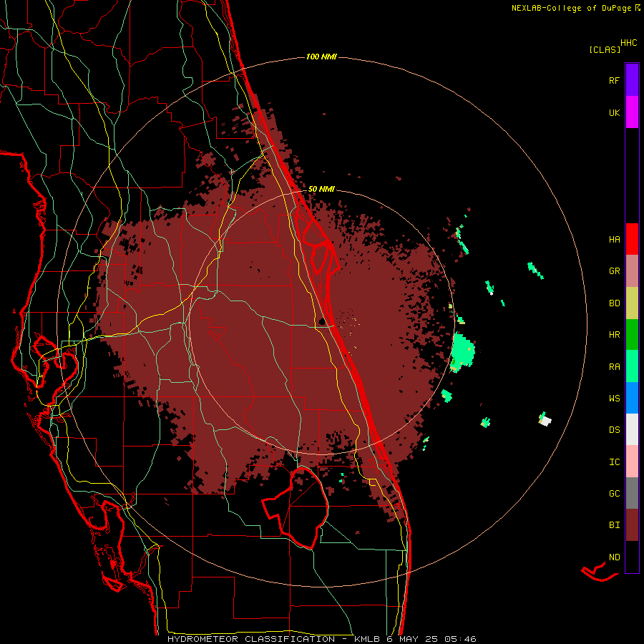The image size is (644, 644).
Task: Select the "RA" legend label
Action: pyautogui.click(x=614, y=367)
